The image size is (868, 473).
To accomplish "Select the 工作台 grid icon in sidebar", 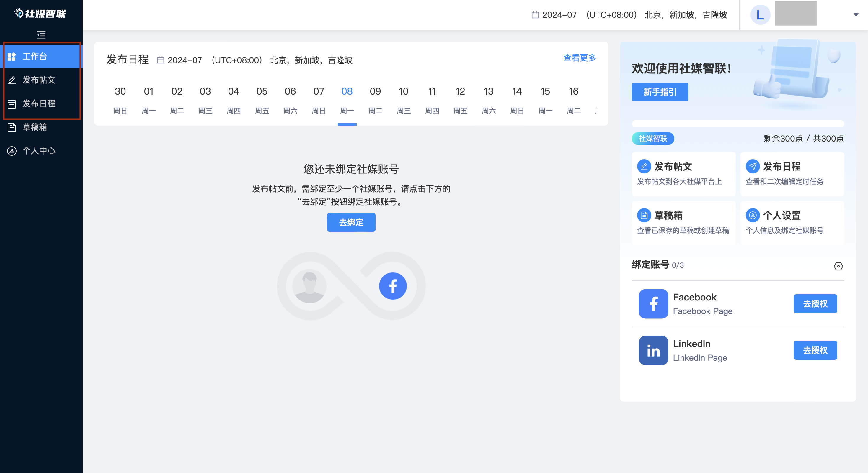I will [x=12, y=56].
